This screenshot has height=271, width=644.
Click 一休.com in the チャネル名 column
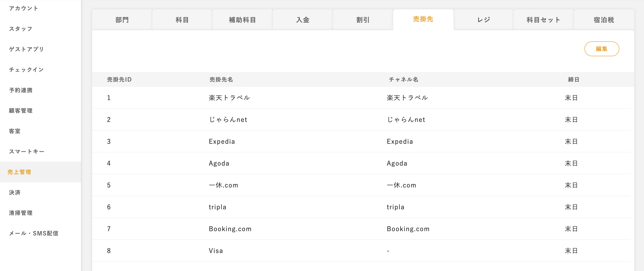coord(402,185)
